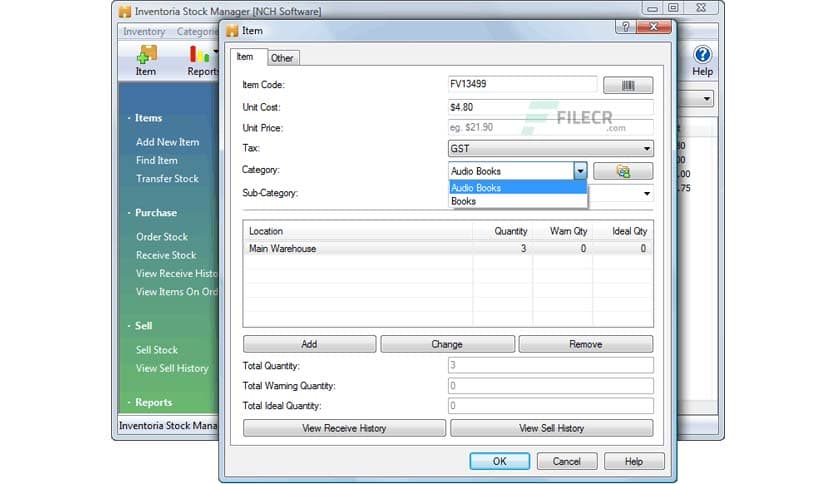Click the add category icon button
The image size is (836, 484).
click(622, 171)
